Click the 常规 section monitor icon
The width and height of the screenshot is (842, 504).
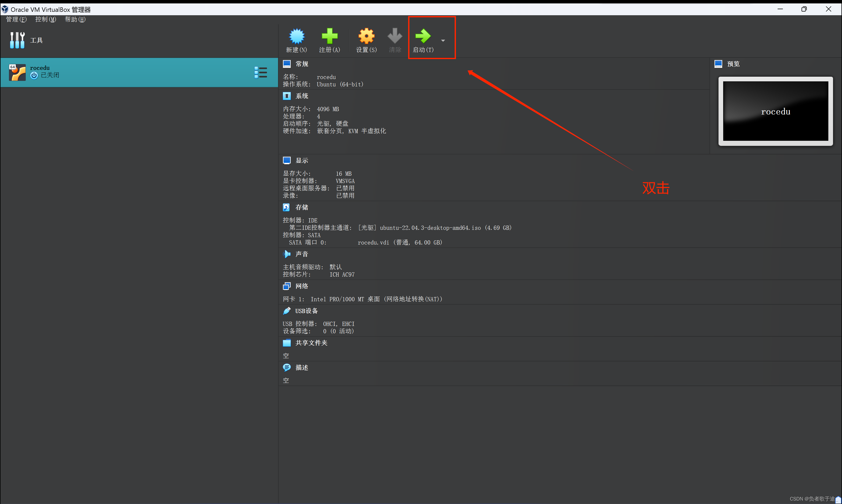pyautogui.click(x=287, y=64)
